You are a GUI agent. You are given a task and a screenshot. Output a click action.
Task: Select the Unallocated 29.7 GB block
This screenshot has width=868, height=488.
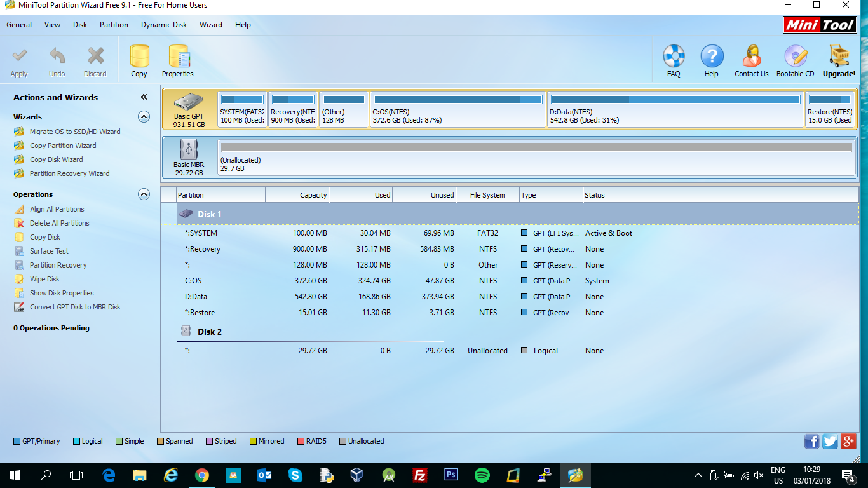coord(536,156)
